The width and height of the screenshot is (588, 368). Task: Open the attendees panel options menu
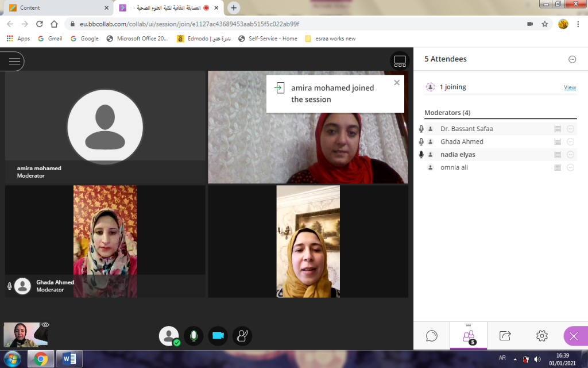572,59
